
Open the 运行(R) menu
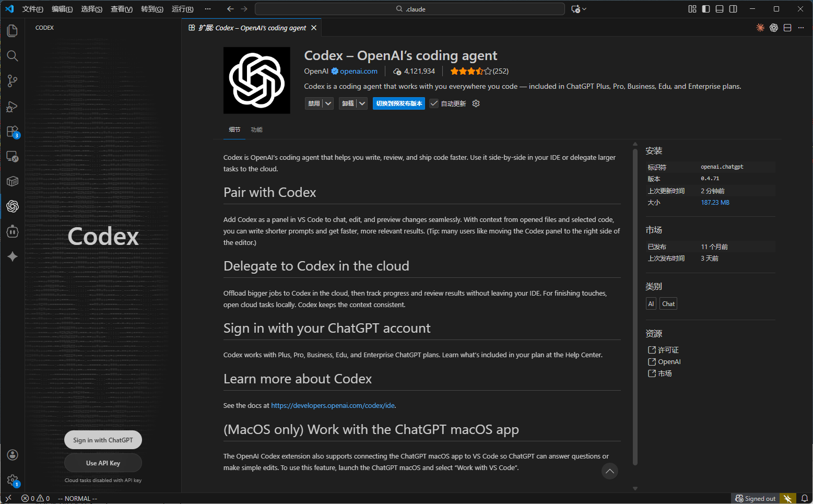click(182, 9)
